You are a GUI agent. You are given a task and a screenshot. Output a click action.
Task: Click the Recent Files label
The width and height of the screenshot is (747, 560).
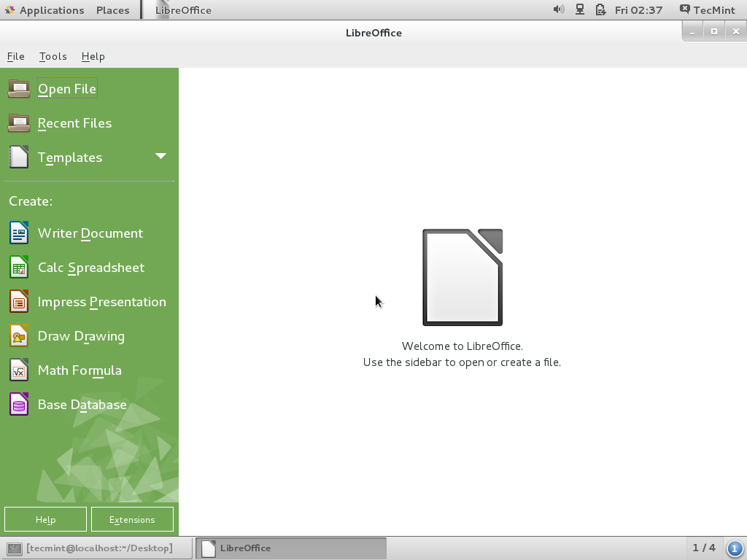(75, 122)
